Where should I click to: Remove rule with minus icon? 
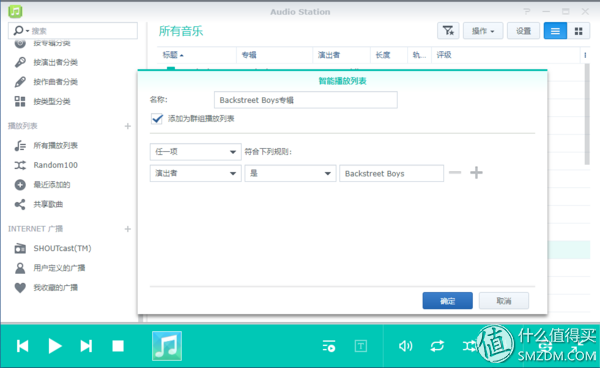(455, 173)
